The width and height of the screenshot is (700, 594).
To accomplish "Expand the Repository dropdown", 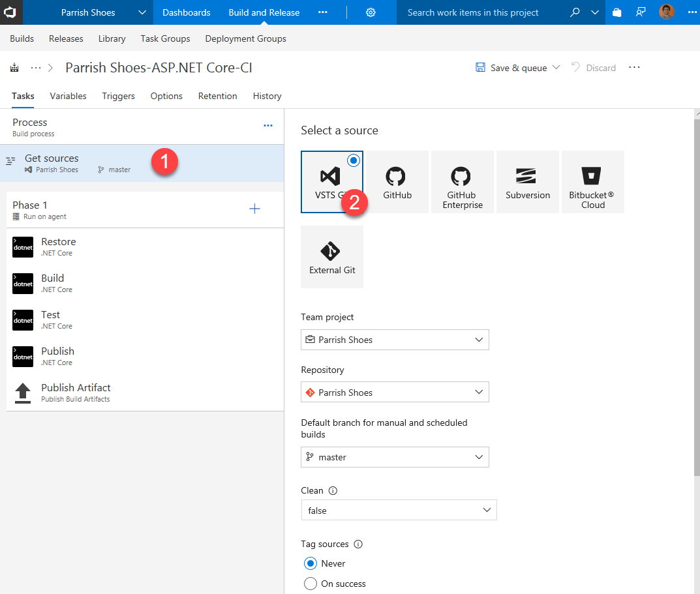I will (395, 393).
